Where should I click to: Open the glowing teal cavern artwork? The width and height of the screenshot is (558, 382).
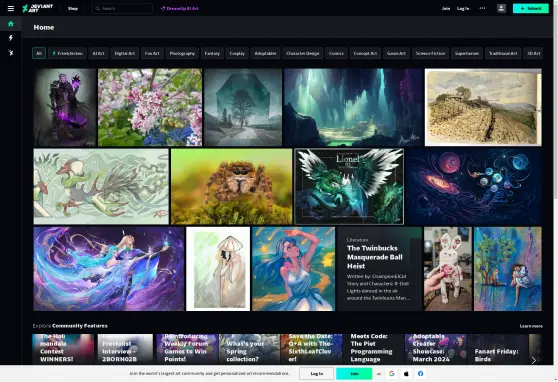pos(353,107)
